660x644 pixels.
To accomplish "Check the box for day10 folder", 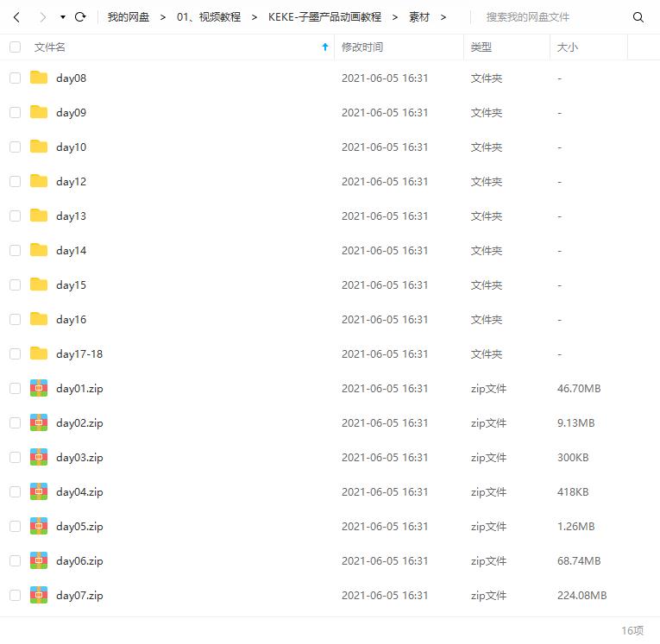I will (15, 147).
